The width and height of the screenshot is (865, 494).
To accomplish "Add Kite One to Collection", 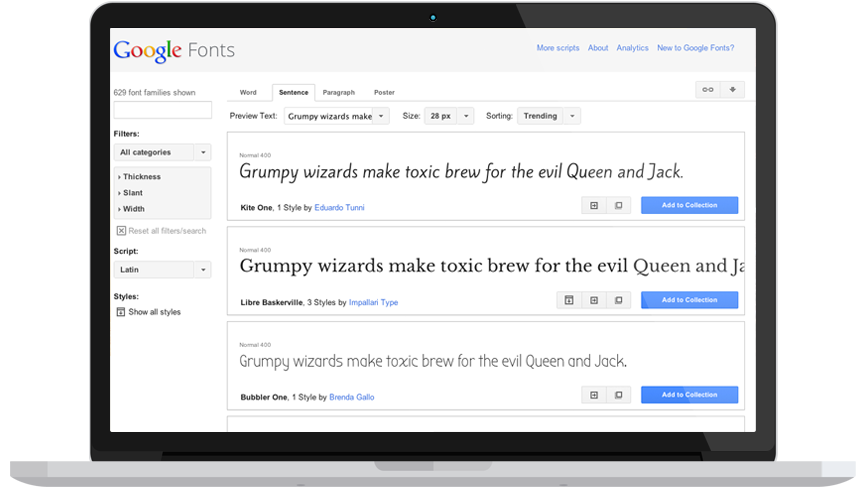I will [x=690, y=205].
